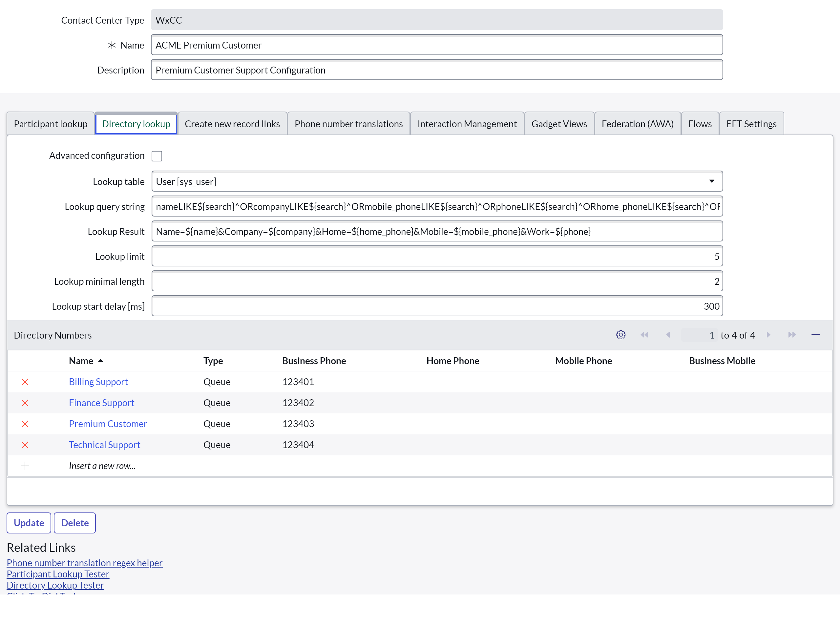Sort by Mobile Phone column header

[x=583, y=361]
